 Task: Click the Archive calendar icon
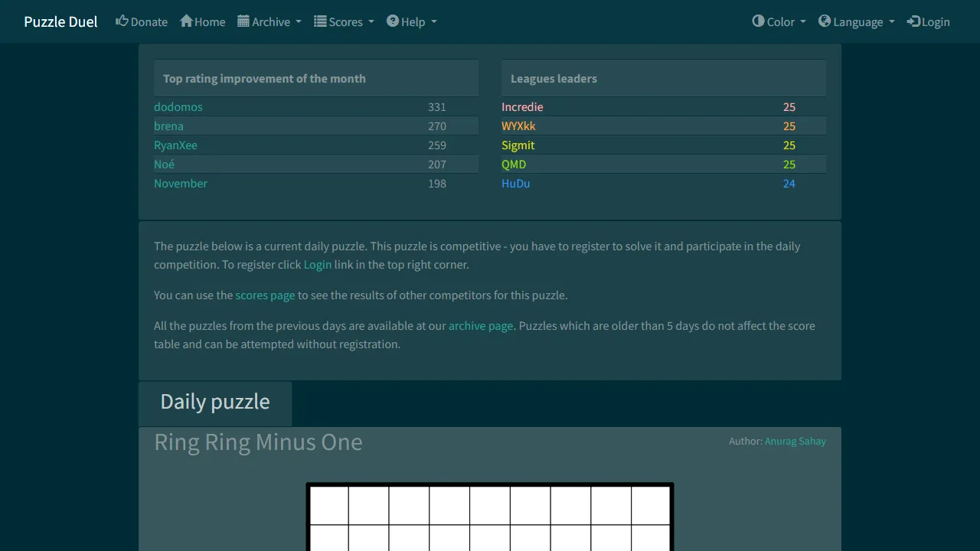pos(243,21)
